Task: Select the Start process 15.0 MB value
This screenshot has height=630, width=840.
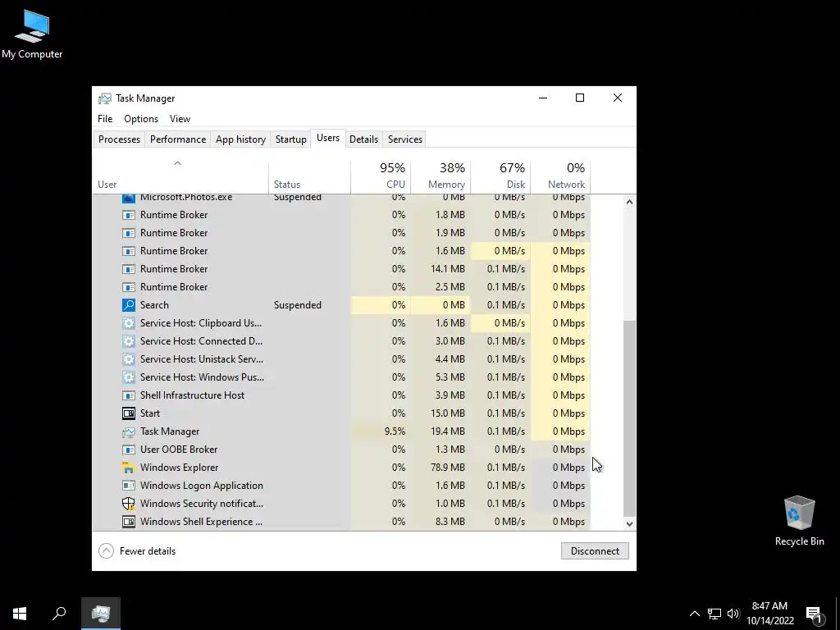Action: click(x=447, y=413)
